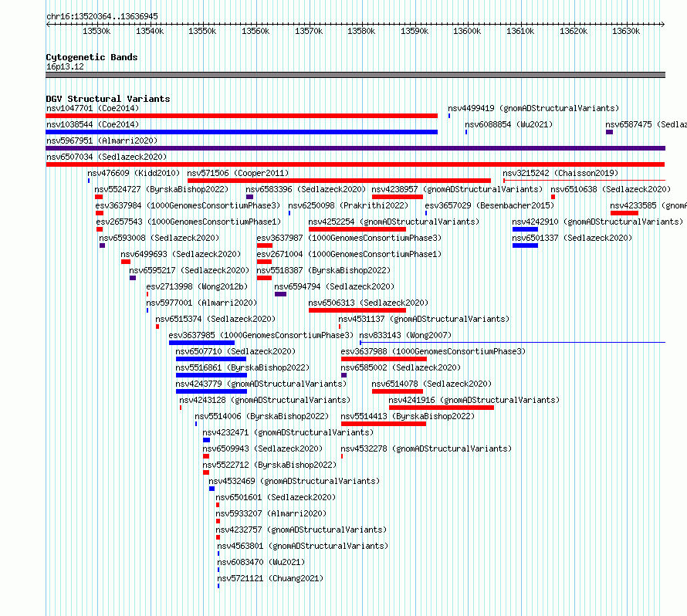Screen dimensions: 687x616
Task: Click the blue nsv5516861 ByrskaBishop2022 bar
Action: tap(212, 375)
